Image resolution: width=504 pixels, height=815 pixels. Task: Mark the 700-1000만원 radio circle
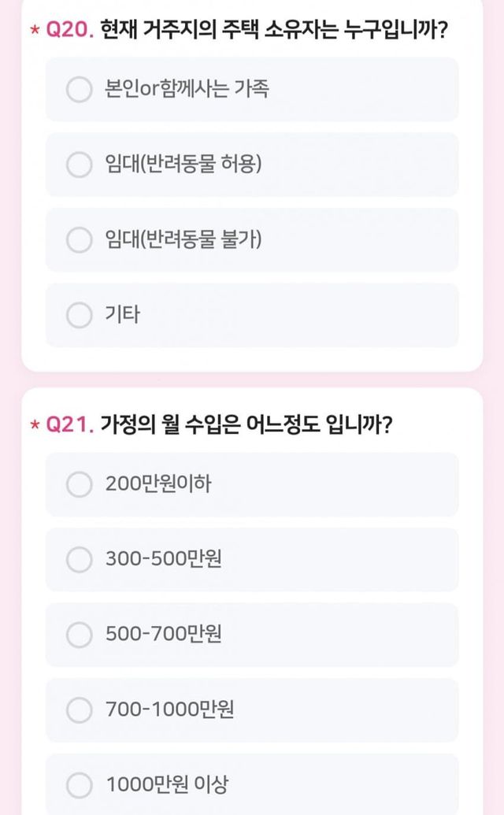click(79, 710)
